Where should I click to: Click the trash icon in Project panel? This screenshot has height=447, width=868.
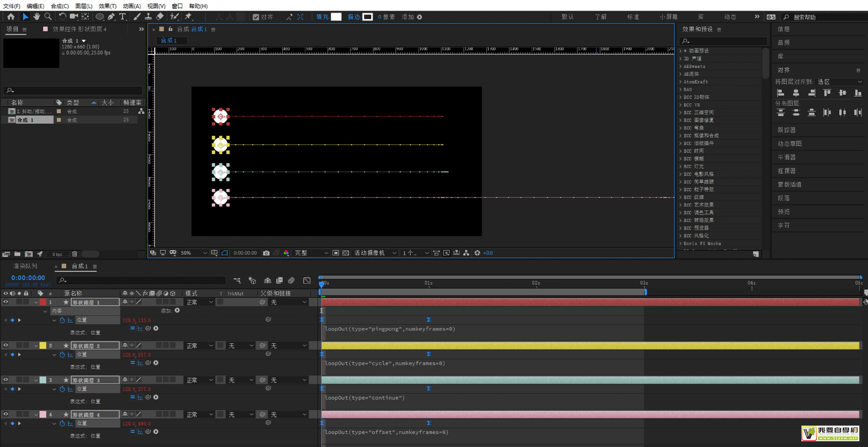click(74, 254)
